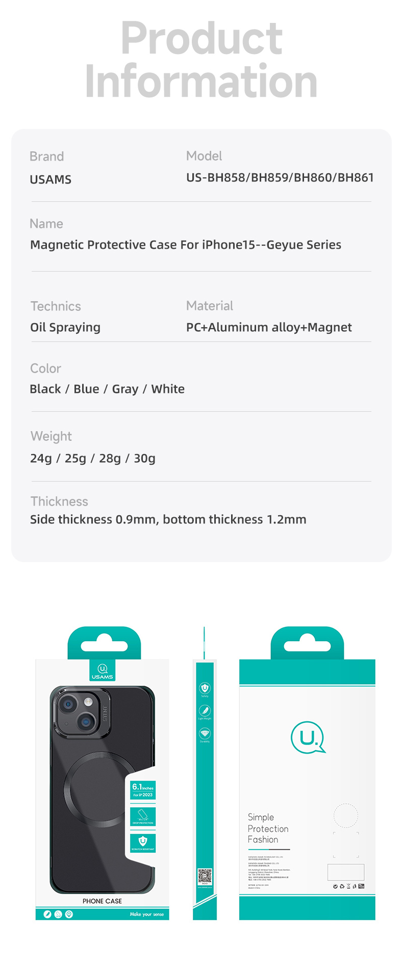Viewport: 403px width, 980px height.
Task: Click the recycling symbol on back packaging
Action: [342, 886]
